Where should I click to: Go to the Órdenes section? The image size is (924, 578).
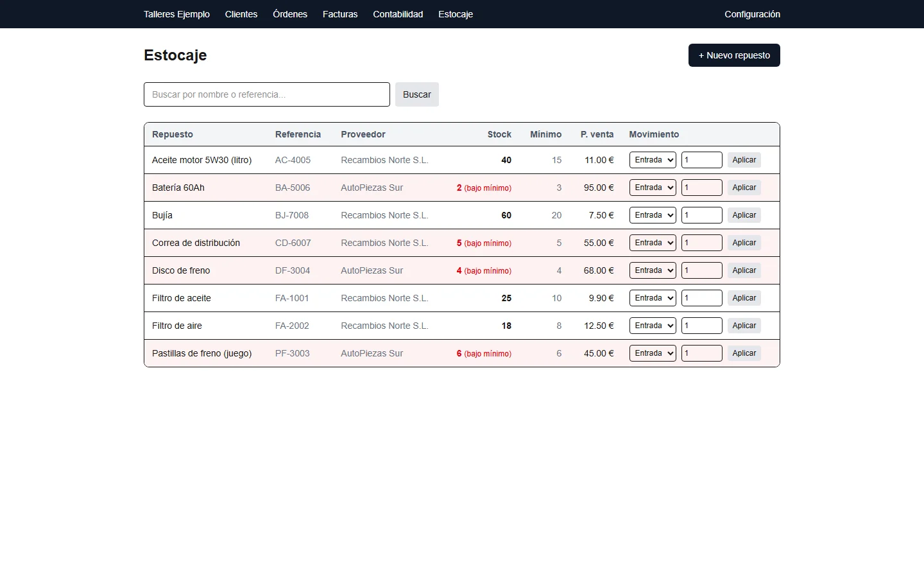(x=290, y=14)
